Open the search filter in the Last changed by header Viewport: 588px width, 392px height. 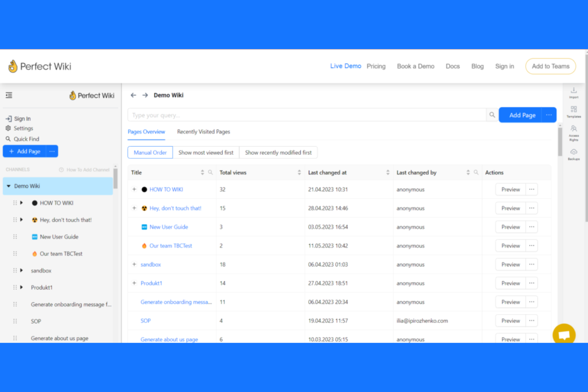click(476, 172)
